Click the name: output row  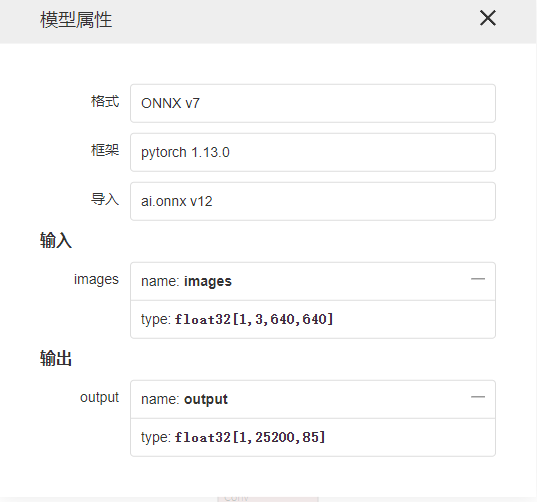(x=313, y=399)
